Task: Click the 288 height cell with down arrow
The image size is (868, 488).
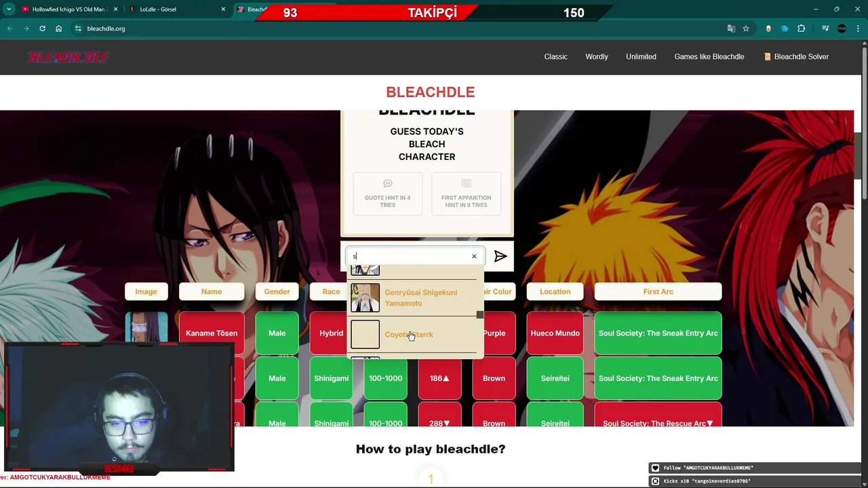Action: click(x=439, y=415)
